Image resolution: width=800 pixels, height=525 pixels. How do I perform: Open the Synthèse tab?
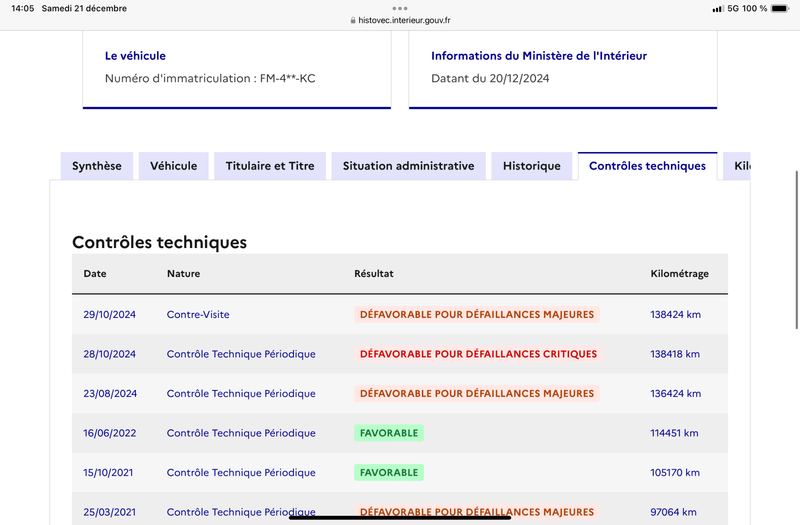(x=97, y=166)
